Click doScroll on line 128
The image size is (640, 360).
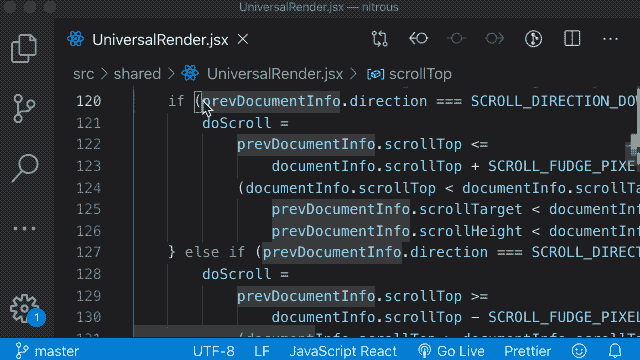[x=237, y=274]
